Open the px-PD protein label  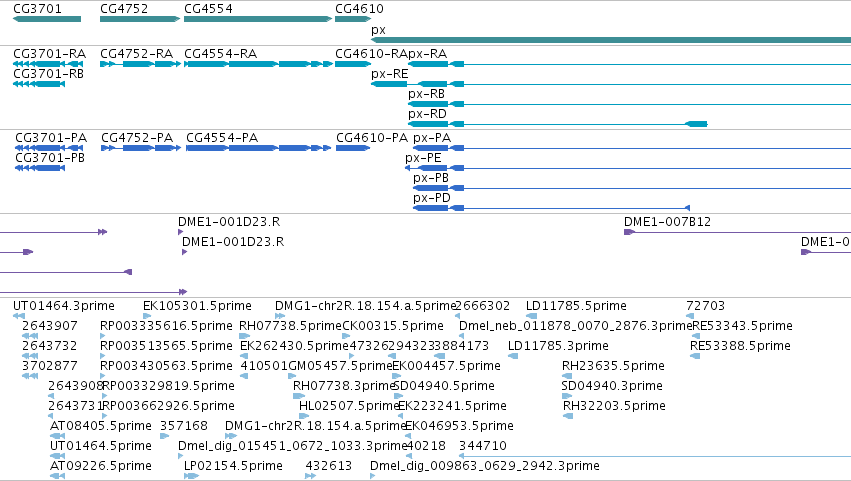click(432, 198)
